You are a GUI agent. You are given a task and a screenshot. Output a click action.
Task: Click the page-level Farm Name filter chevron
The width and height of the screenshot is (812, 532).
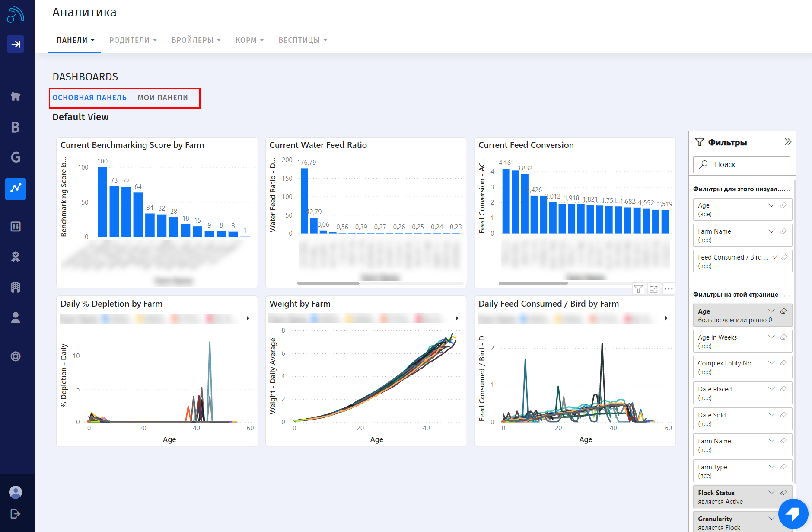(x=771, y=441)
